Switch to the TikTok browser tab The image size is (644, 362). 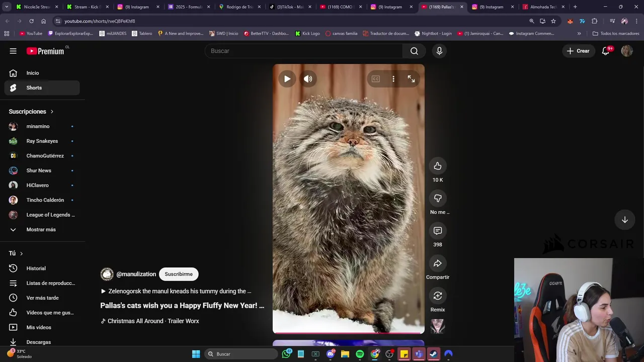(289, 7)
